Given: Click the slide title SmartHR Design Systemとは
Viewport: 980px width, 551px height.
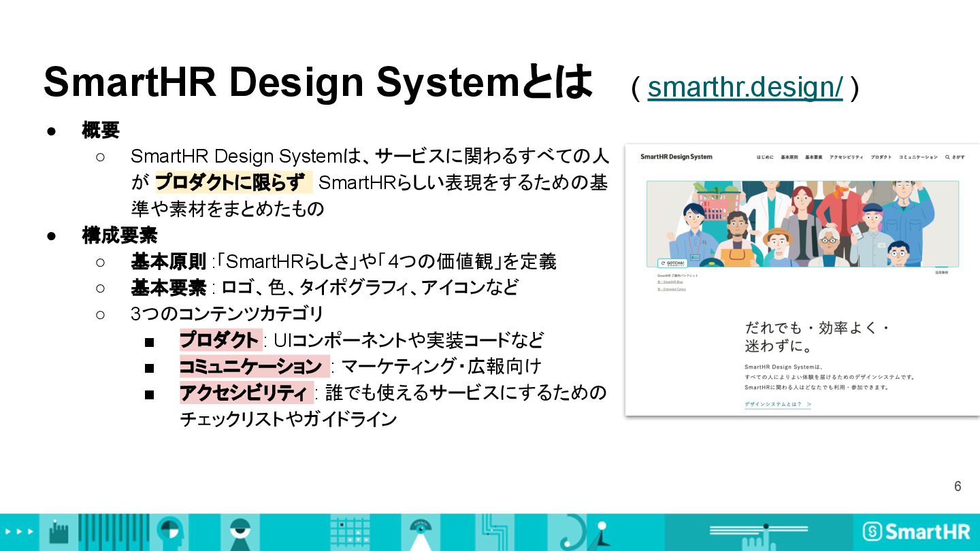Looking at the screenshot, I should coord(318,82).
